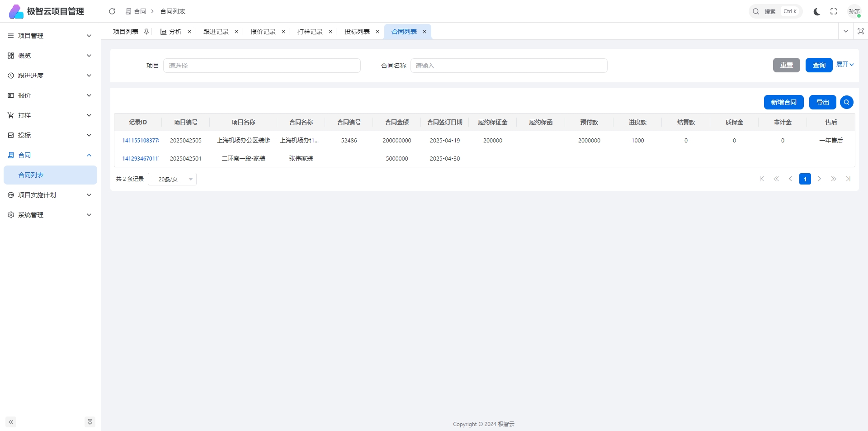
Task: Open the tab list dropdown chevron
Action: [x=845, y=31]
